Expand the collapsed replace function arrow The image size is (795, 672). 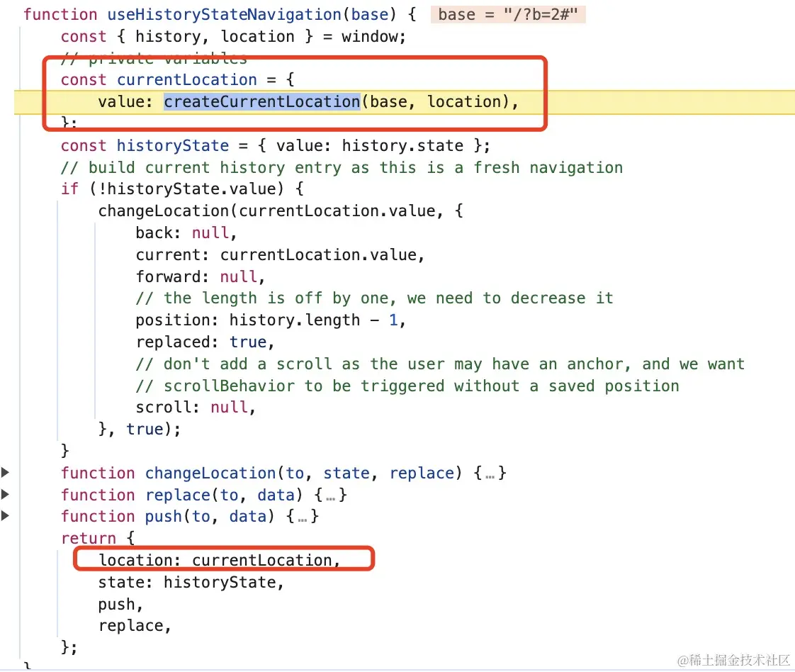click(5, 494)
